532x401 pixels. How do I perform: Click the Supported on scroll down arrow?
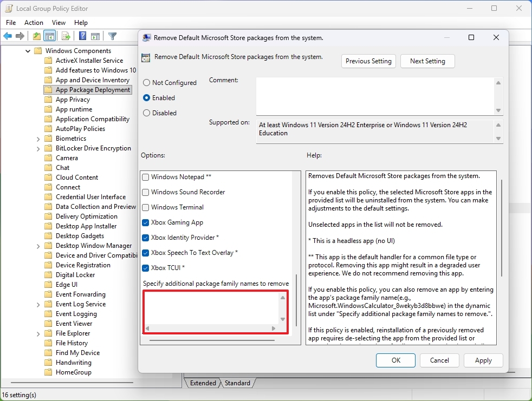pos(498,139)
